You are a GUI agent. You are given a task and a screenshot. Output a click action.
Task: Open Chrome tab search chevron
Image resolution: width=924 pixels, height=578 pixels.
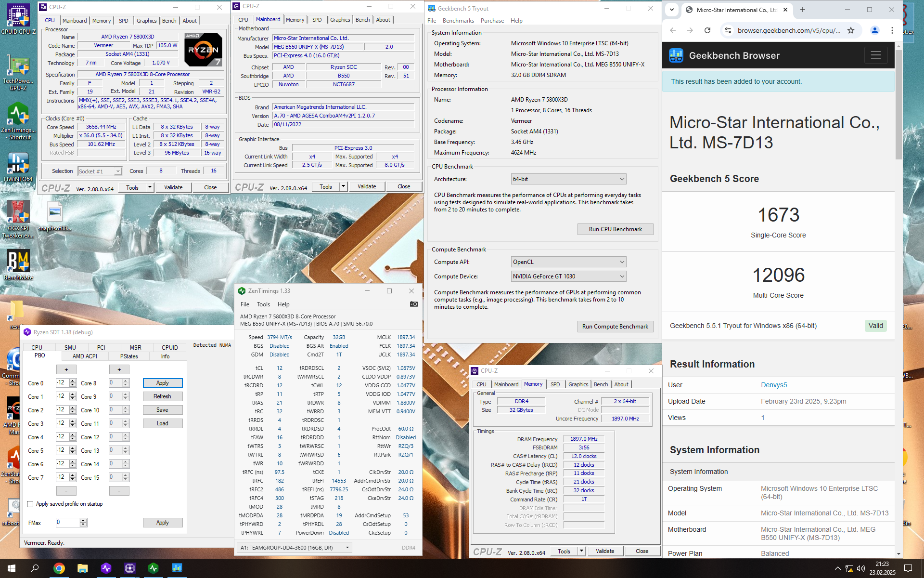point(671,10)
